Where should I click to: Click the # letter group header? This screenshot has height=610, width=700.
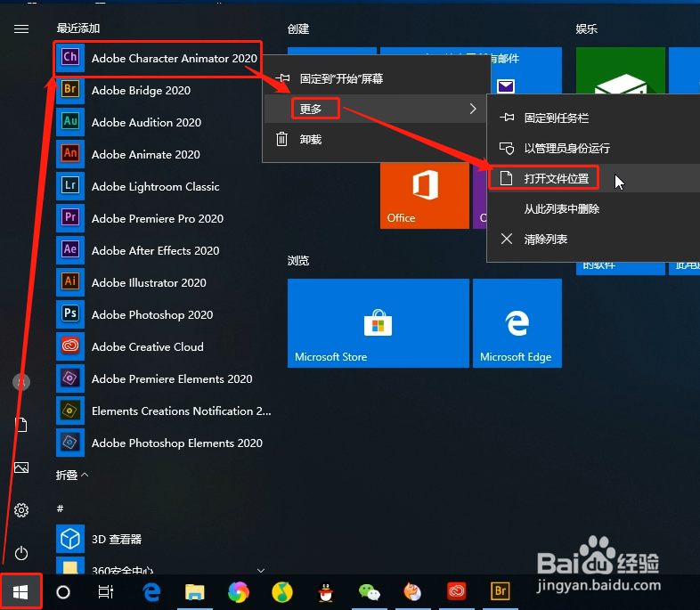click(x=61, y=508)
